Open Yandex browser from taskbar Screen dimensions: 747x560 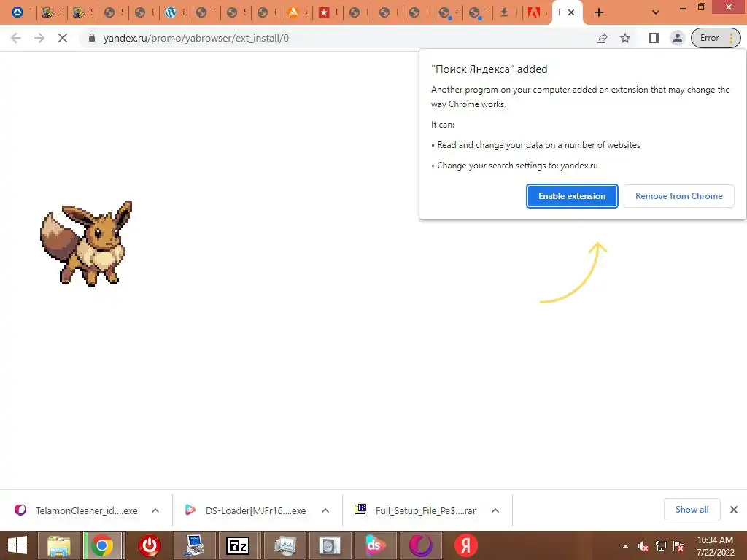[466, 545]
